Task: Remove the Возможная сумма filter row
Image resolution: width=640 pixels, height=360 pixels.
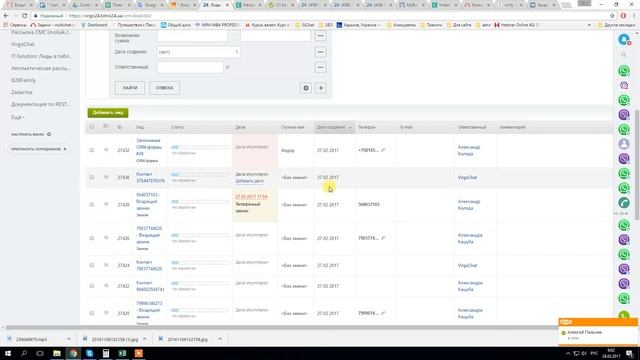Action: point(321,36)
